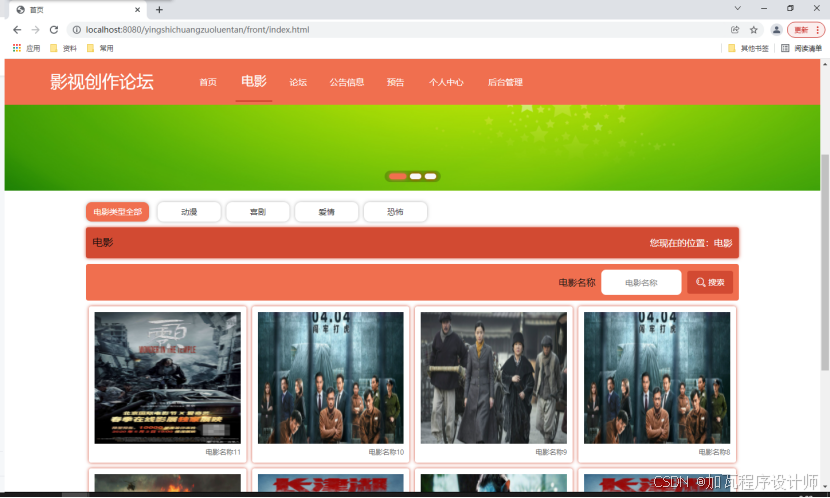Reload the page with refresh icon
The height and width of the screenshot is (498, 830).
click(x=53, y=30)
